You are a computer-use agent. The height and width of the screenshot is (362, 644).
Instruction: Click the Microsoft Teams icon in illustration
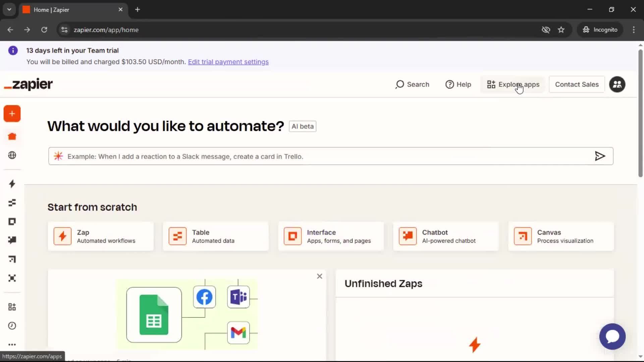pos(238,297)
